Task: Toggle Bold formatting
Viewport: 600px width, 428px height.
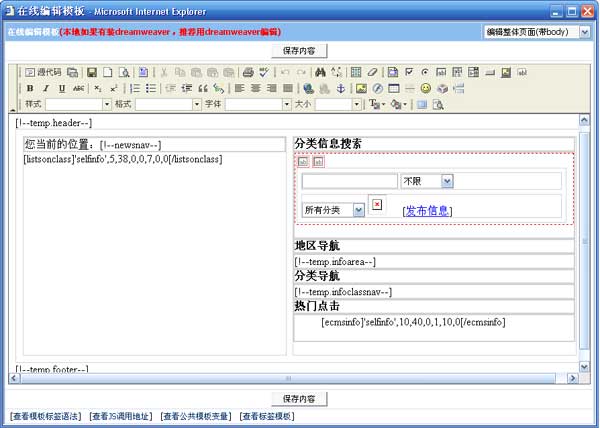Action: pos(30,89)
